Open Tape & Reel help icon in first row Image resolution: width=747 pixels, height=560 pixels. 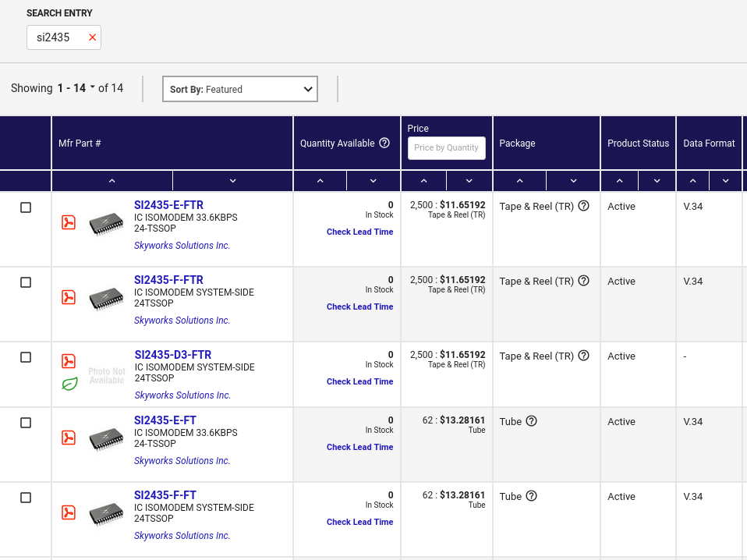pos(583,206)
